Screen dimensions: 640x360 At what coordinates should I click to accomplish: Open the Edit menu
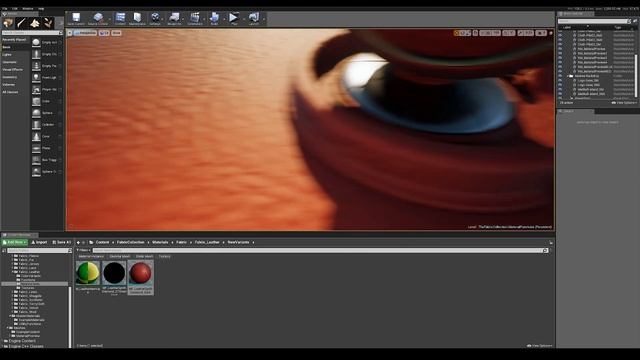[15, 8]
